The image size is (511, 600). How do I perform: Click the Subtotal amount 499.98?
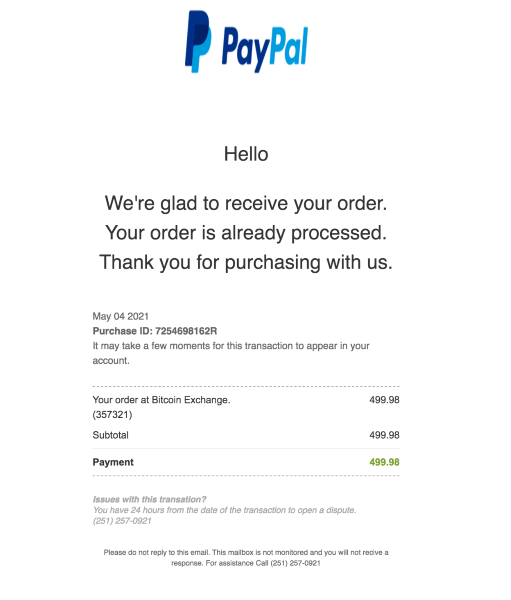pyautogui.click(x=384, y=435)
